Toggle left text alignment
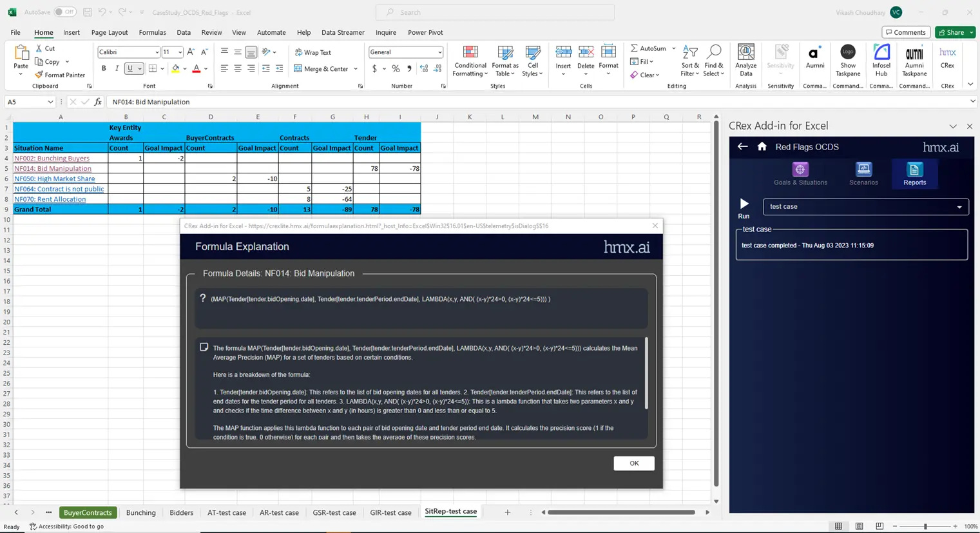This screenshot has height=533, width=980. pos(224,68)
